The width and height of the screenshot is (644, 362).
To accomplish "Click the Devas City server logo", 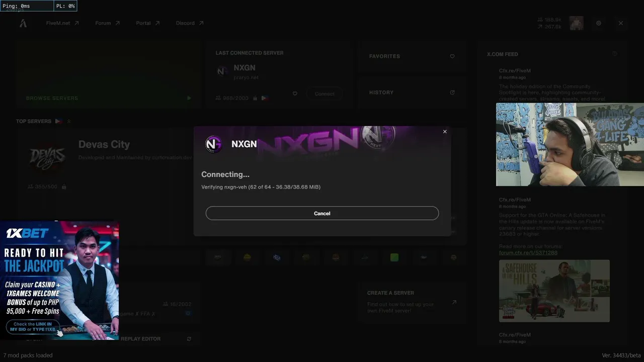I will 47,157.
